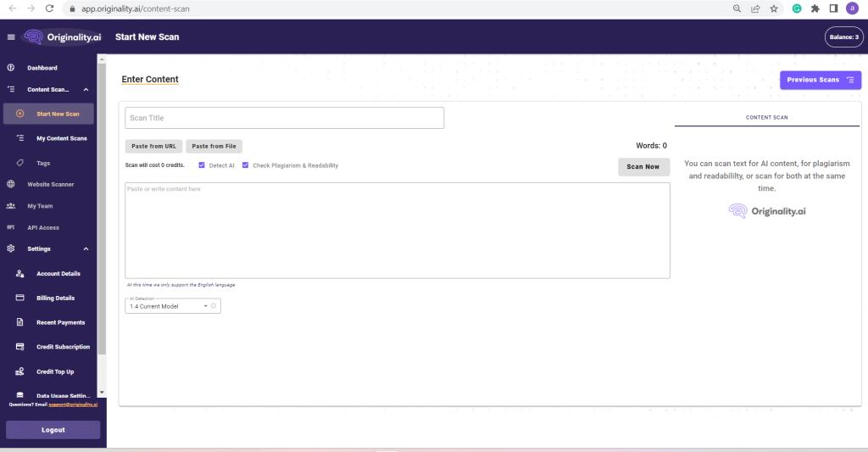Screen dimensions: 868x452
Task: Click the Logout button
Action: pos(53,430)
